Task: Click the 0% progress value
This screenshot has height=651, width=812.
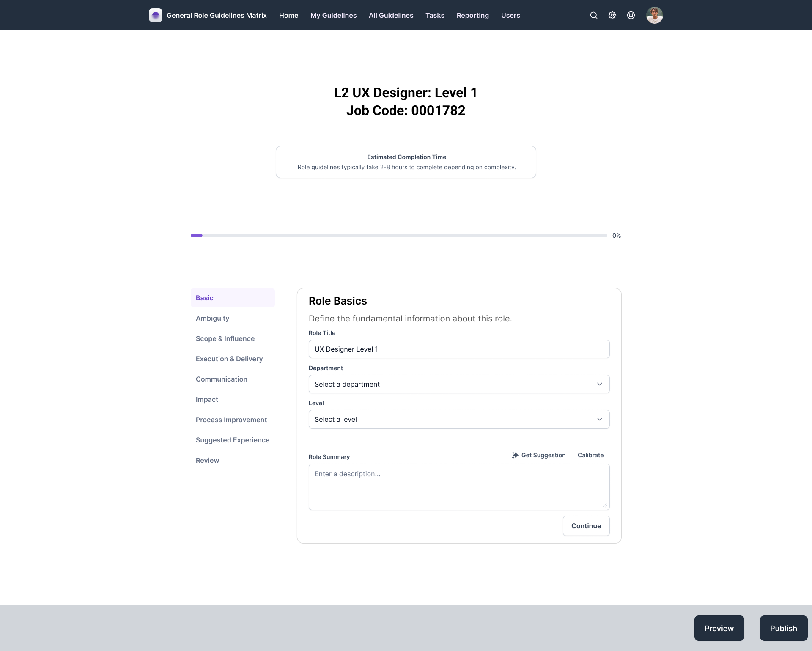Action: 617,236
